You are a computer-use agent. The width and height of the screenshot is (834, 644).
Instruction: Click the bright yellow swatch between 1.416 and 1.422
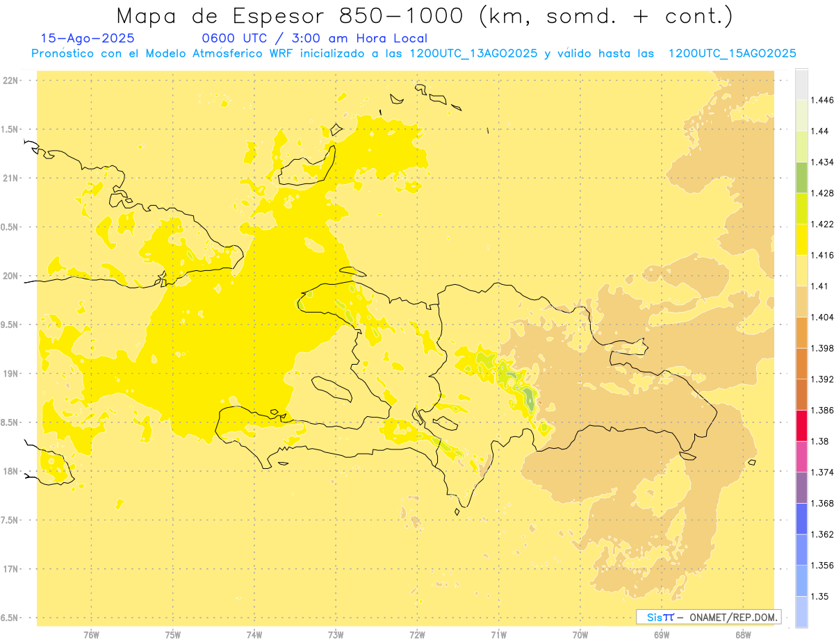pos(802,240)
